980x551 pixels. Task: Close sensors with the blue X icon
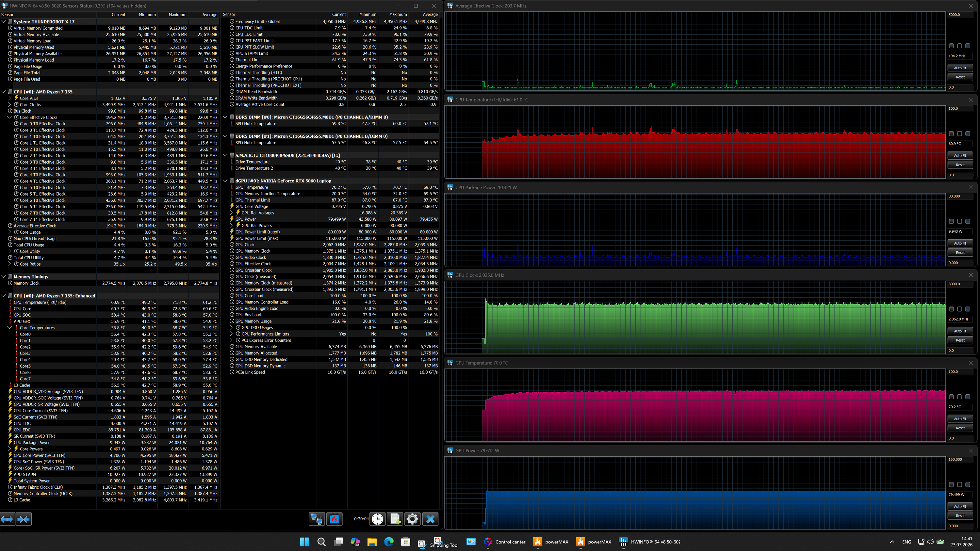pyautogui.click(x=430, y=519)
